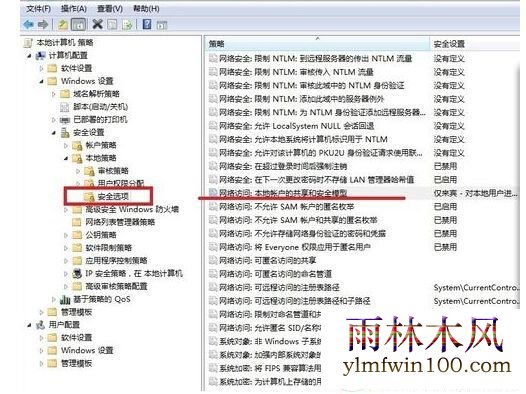Viewport: 526px width, 394px height.
Task: Open the 帮助(H) menu
Action: coord(146,8)
